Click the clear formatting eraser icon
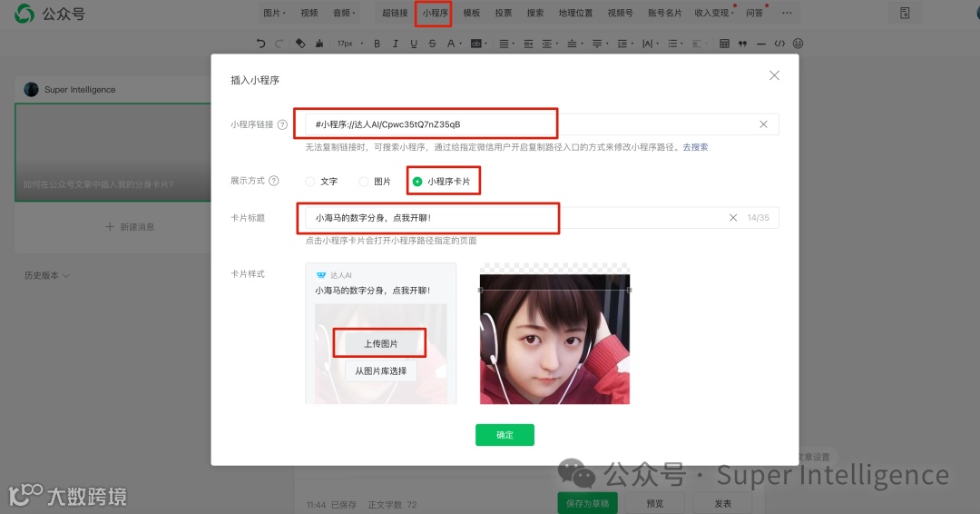This screenshot has height=514, width=980. pos(300,44)
